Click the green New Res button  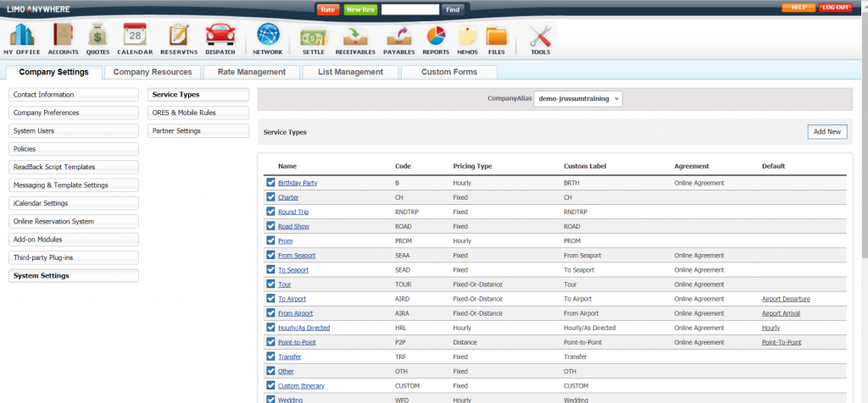coord(360,9)
